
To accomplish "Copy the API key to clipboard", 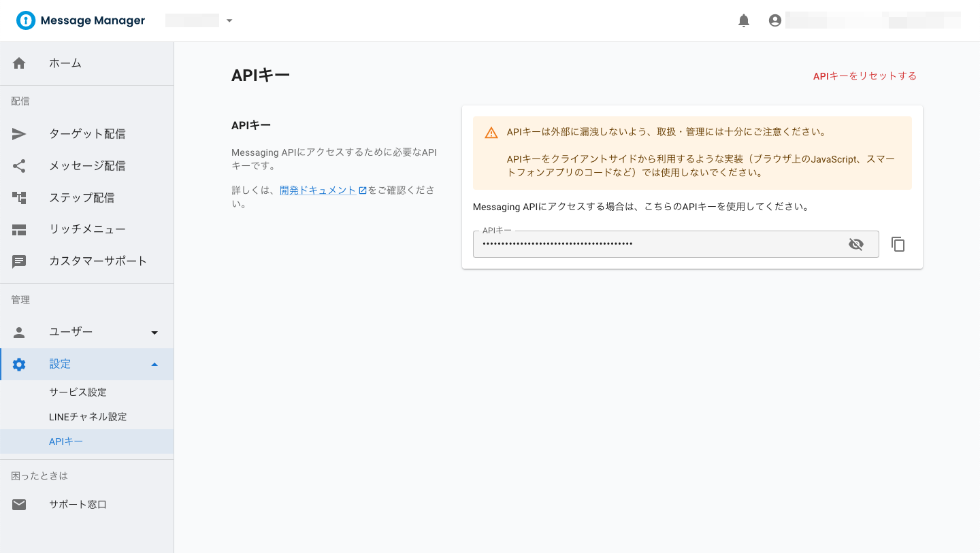I will pos(898,244).
